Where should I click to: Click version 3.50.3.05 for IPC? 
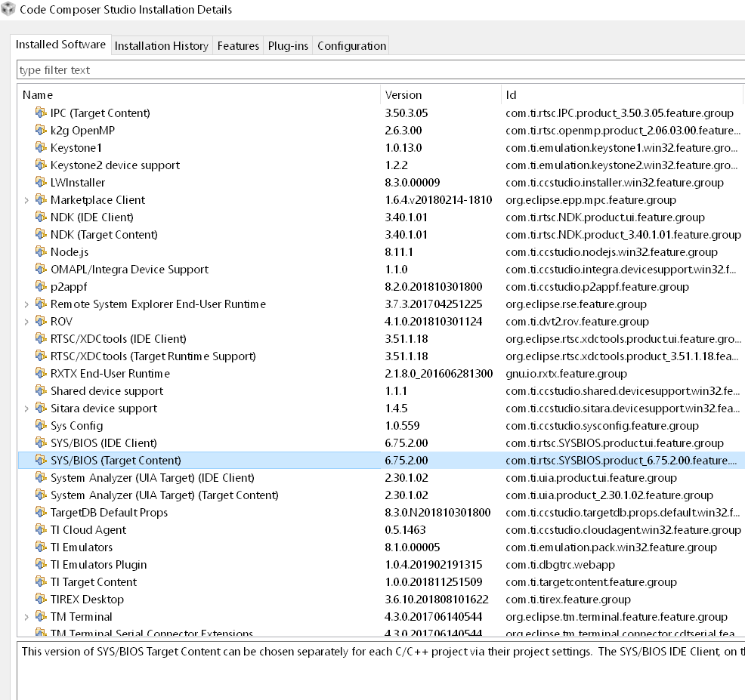(407, 113)
